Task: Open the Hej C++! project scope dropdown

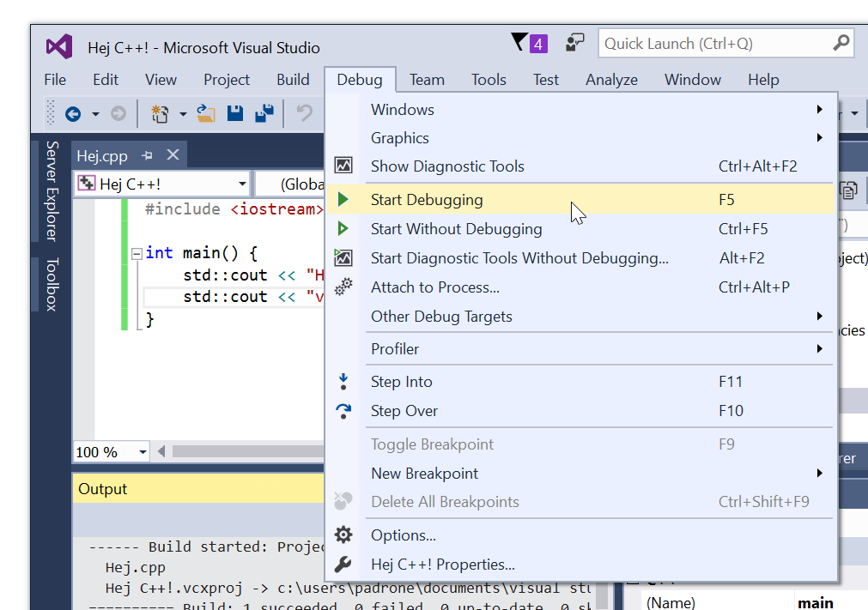Action: point(242,184)
